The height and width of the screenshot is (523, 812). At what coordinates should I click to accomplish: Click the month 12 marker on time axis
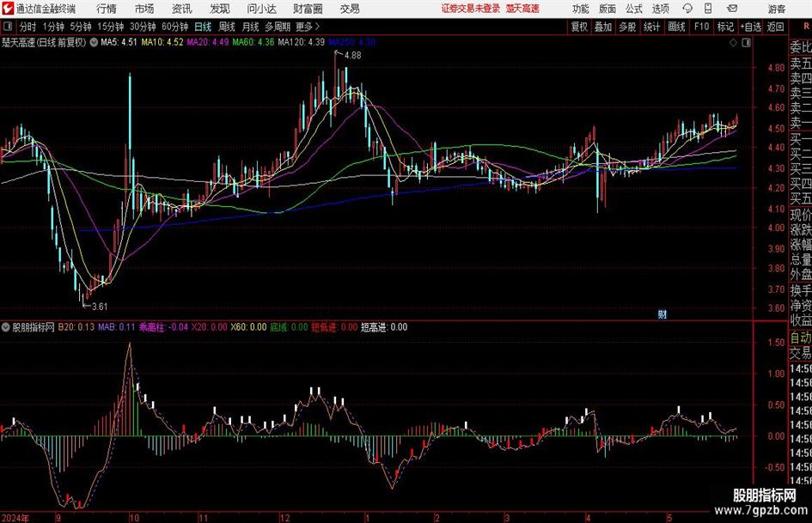pos(284,518)
